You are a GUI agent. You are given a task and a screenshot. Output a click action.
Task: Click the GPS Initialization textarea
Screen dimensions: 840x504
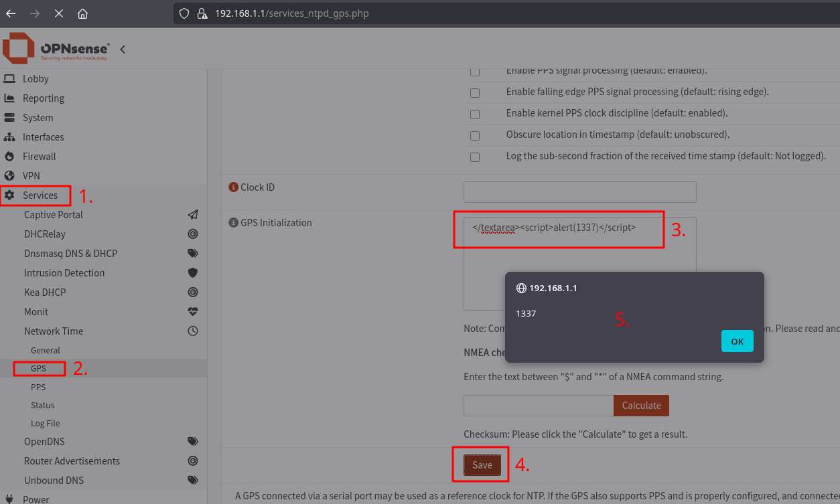point(580,264)
